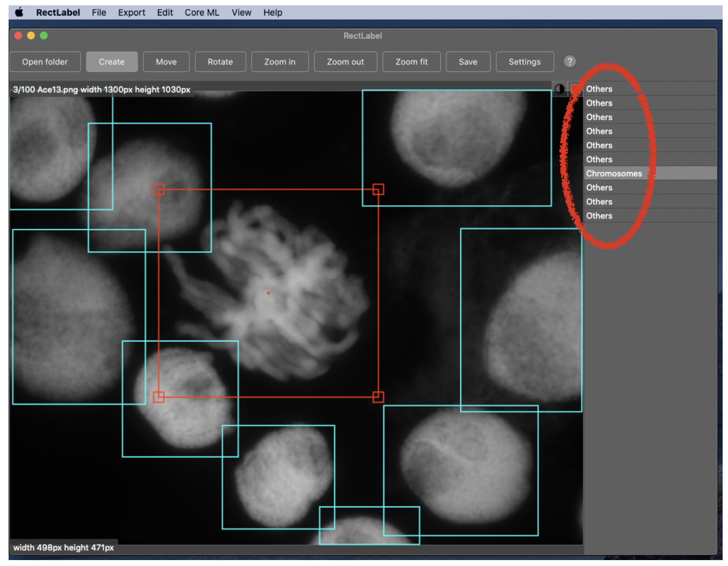Open the File menu

click(99, 12)
